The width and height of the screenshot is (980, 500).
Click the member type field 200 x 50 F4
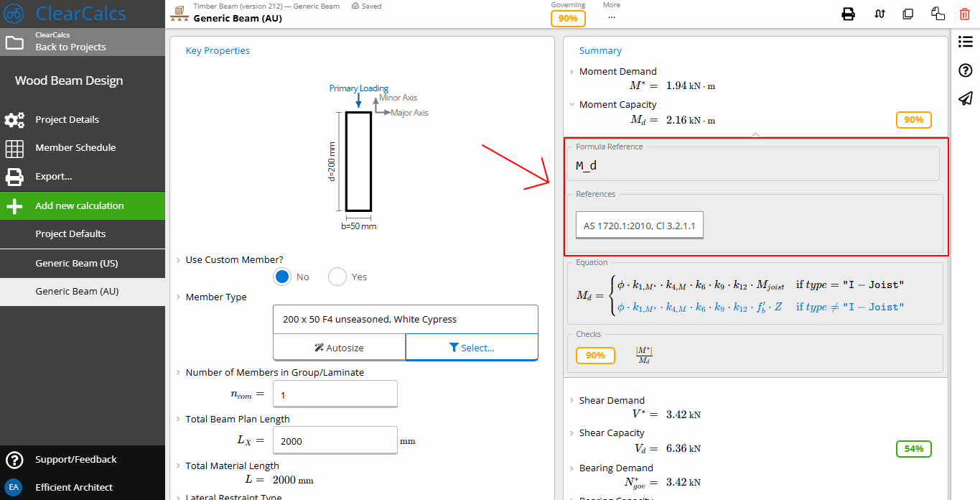406,320
